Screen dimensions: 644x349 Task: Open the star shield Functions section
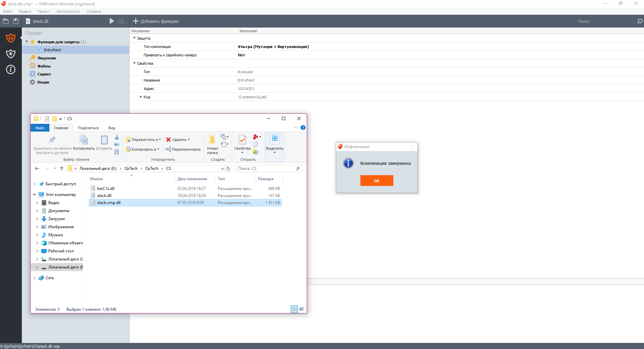[x=11, y=54]
